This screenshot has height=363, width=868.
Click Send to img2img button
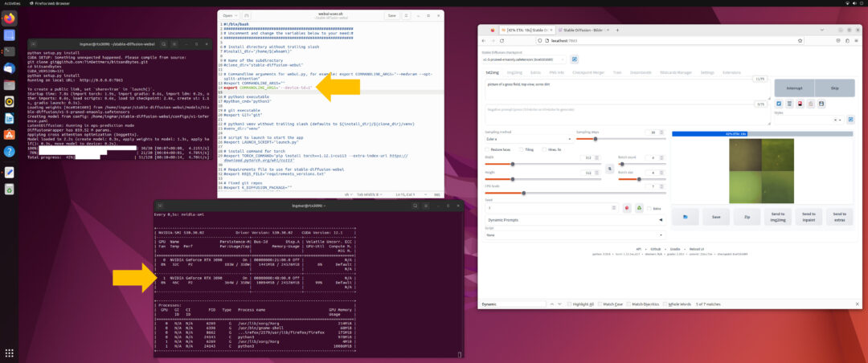click(x=778, y=216)
